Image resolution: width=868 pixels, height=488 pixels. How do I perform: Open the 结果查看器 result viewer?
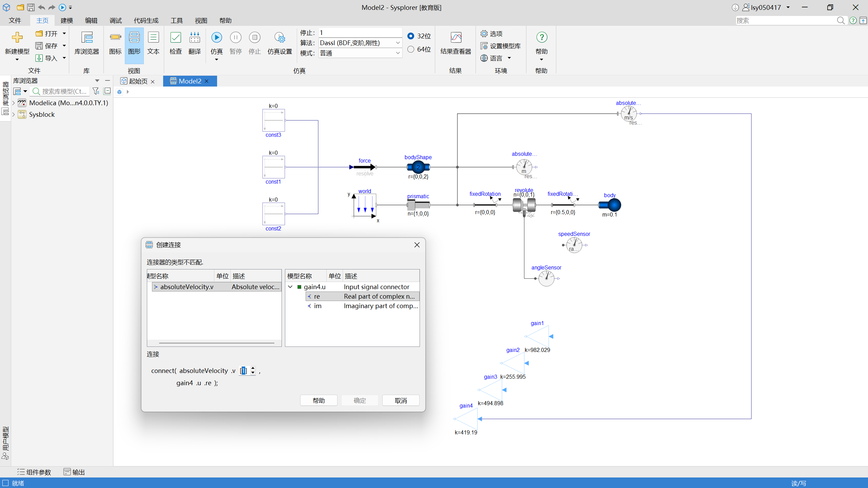coord(456,43)
